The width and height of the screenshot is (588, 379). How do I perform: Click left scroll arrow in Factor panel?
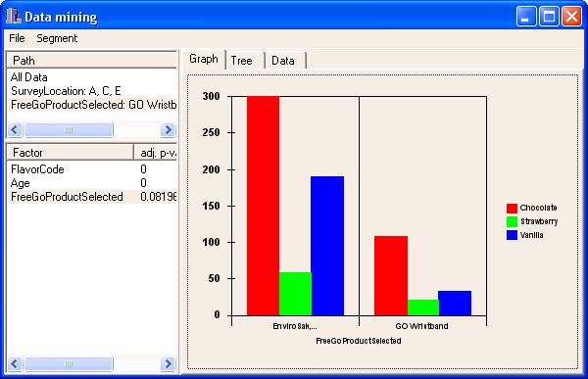pyautogui.click(x=15, y=363)
